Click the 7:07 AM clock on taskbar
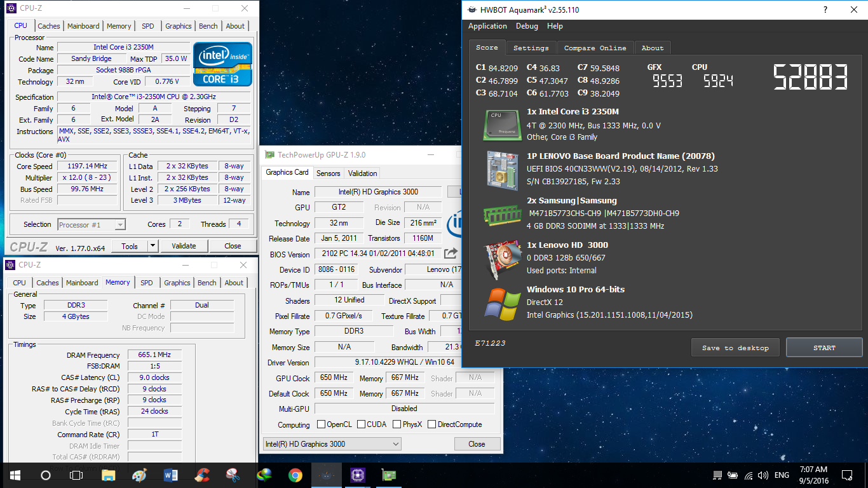868x488 pixels. [813, 470]
